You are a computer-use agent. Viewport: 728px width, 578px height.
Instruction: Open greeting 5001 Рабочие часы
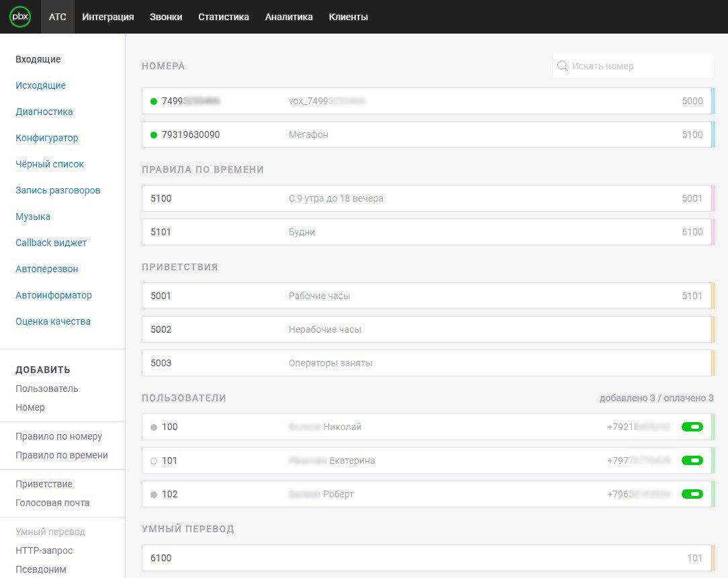click(428, 296)
